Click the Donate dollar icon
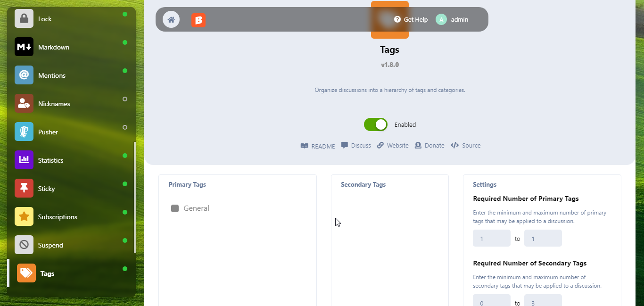644x306 pixels. 418,145
